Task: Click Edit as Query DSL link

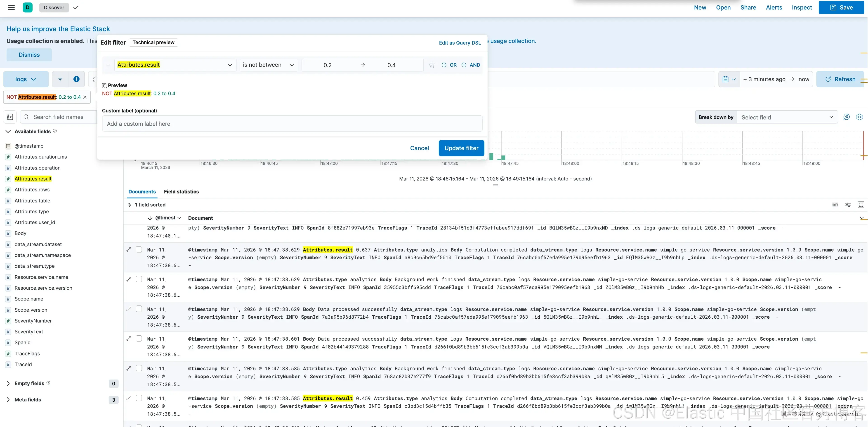Action: pyautogui.click(x=460, y=43)
